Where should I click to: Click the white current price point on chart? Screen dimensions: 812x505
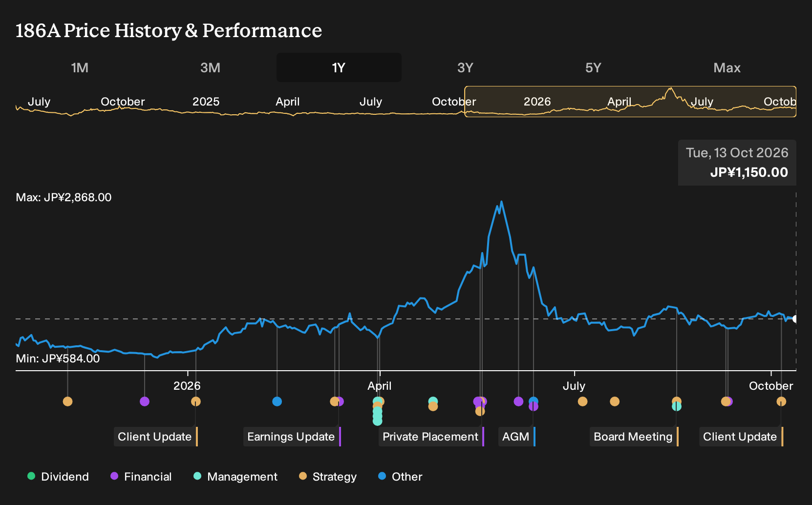(x=795, y=319)
